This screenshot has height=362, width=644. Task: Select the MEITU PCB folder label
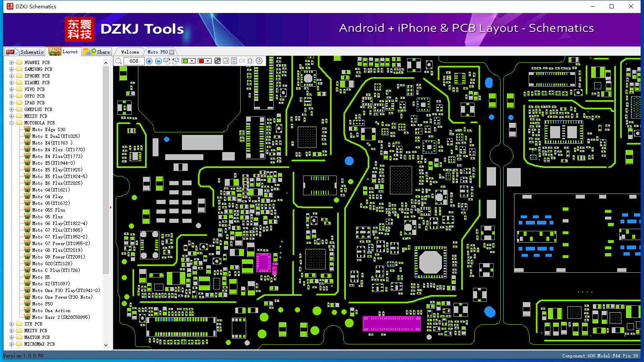pos(36,331)
